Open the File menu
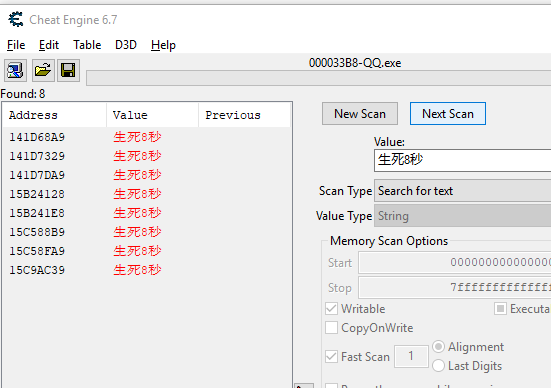The height and width of the screenshot is (388, 551). coord(16,45)
